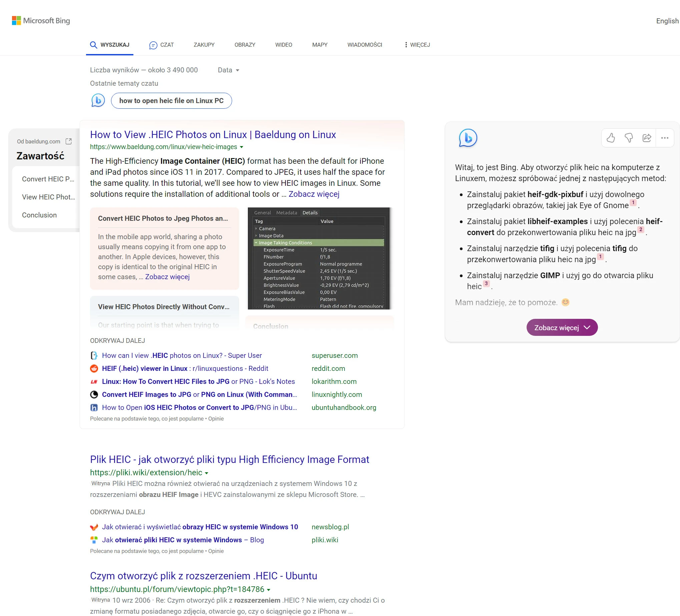Image resolution: width=680 pixels, height=616 pixels.
Task: Share the Bing chat answer
Action: point(647,138)
